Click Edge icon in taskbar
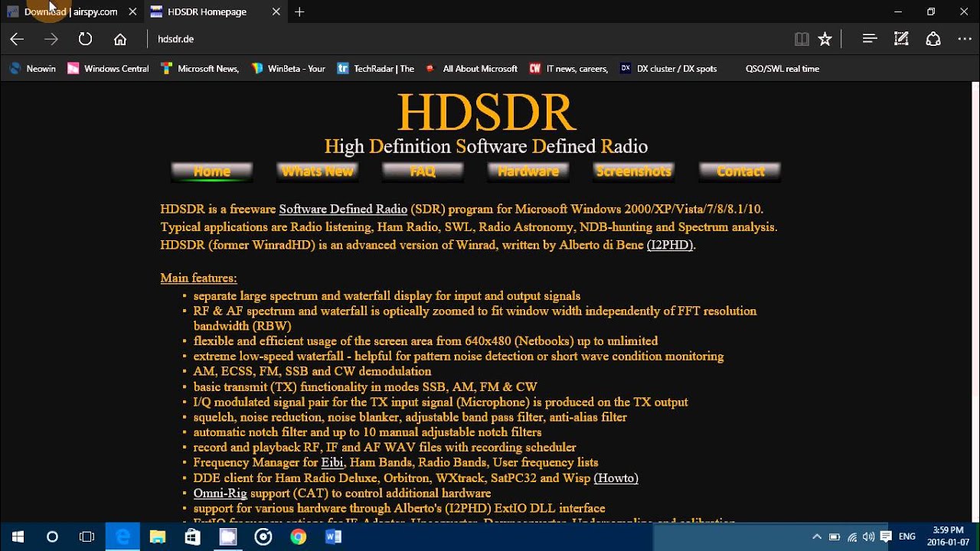This screenshot has height=551, width=980. point(122,537)
